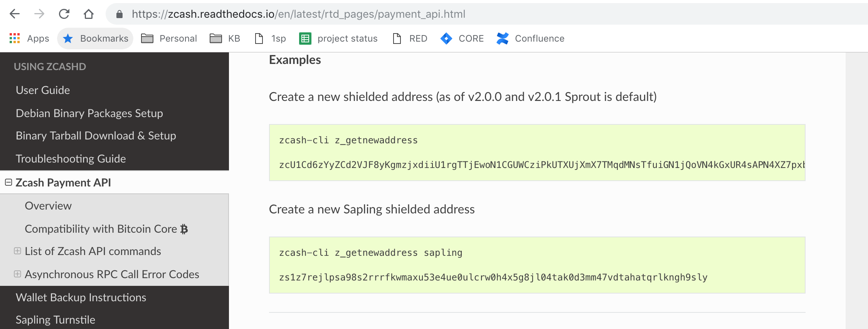Image resolution: width=868 pixels, height=329 pixels.
Task: Open the Personal bookmarks folder
Action: [x=169, y=38]
